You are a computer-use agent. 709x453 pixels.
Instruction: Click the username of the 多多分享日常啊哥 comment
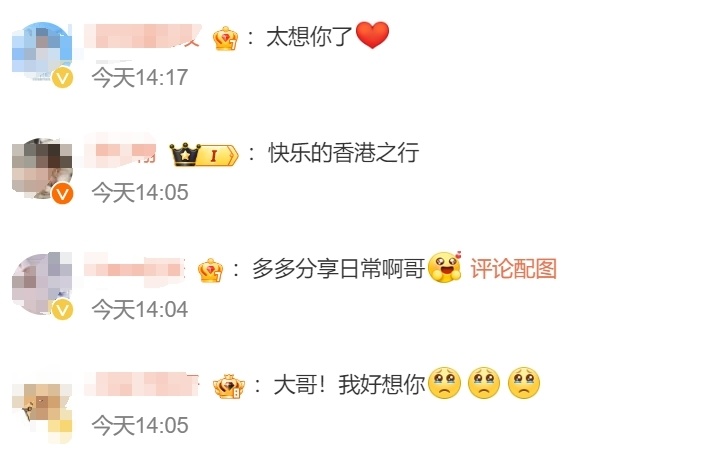pos(135,269)
